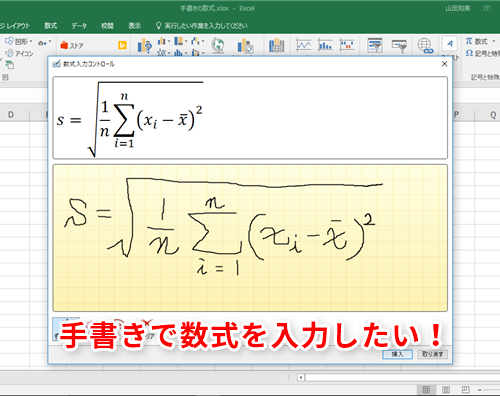Click the horizontal scrollbar left arrow
The height and width of the screenshot is (396, 500).
click(x=301, y=377)
